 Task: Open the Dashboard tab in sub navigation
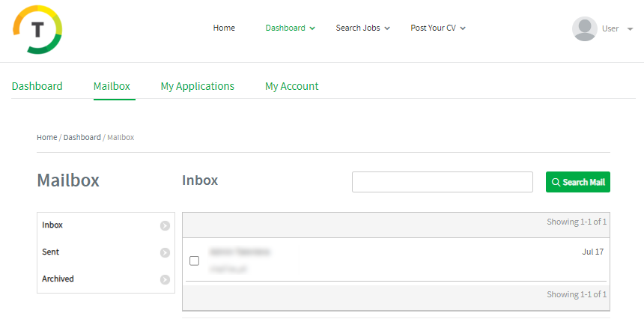coord(37,86)
